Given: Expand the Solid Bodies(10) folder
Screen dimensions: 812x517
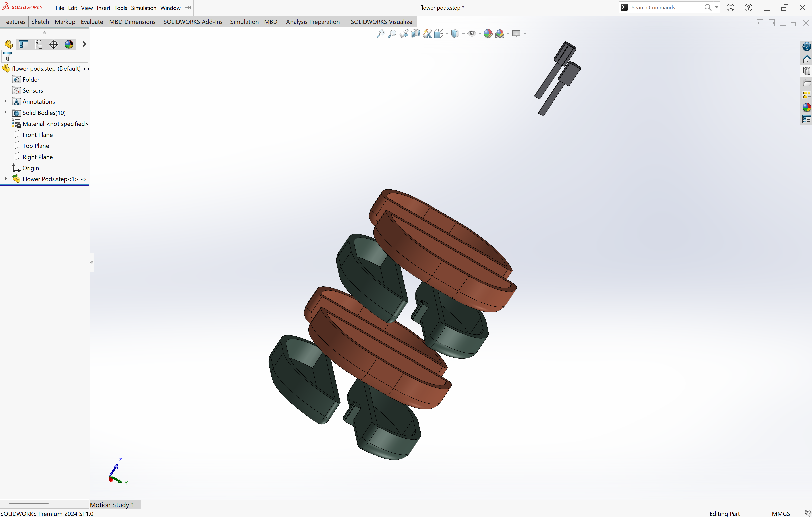Looking at the screenshot, I should pos(5,112).
